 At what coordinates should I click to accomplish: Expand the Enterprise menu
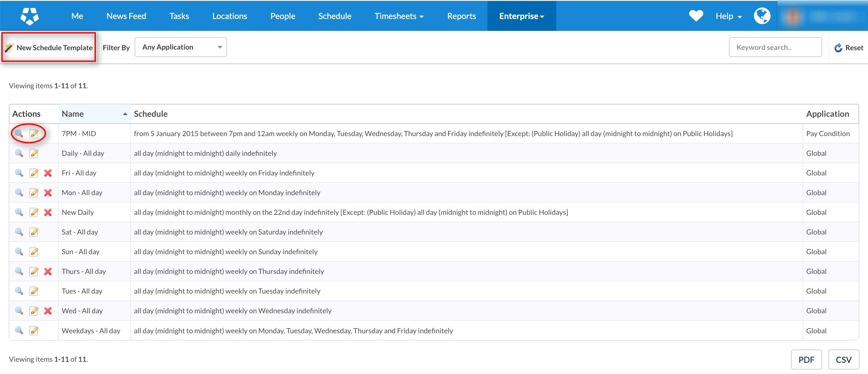tap(521, 16)
